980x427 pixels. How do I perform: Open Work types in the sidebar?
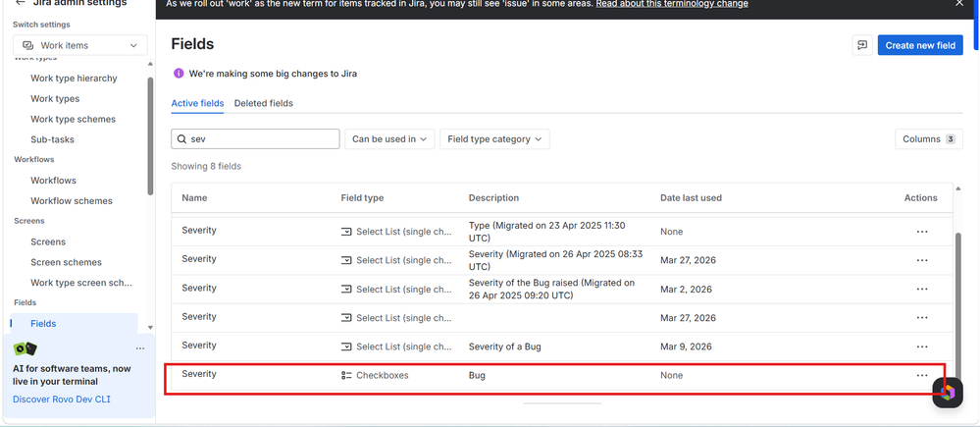[x=55, y=99]
